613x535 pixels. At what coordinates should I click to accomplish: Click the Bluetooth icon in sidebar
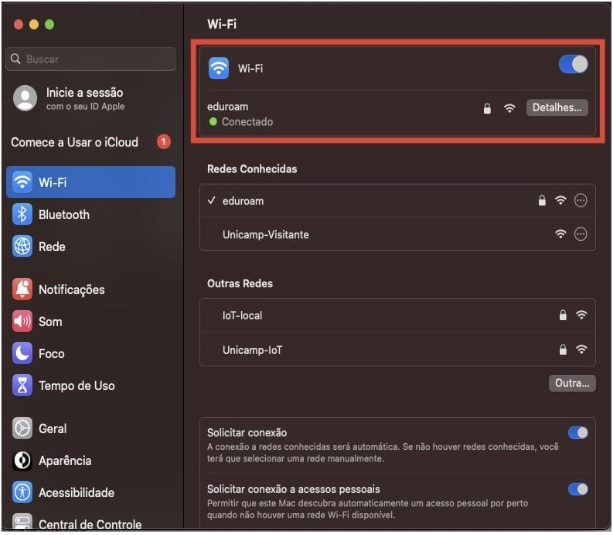point(22,214)
